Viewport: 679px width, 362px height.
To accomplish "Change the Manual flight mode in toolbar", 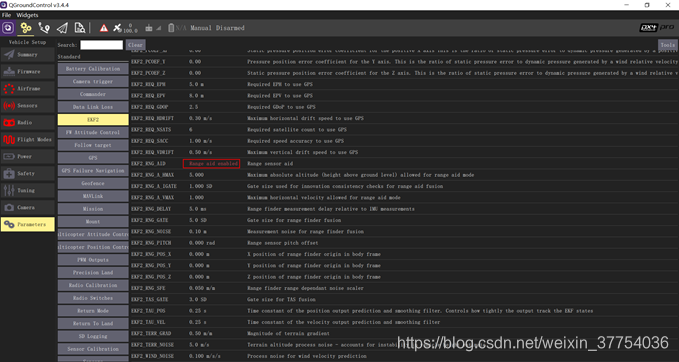I will pyautogui.click(x=201, y=28).
